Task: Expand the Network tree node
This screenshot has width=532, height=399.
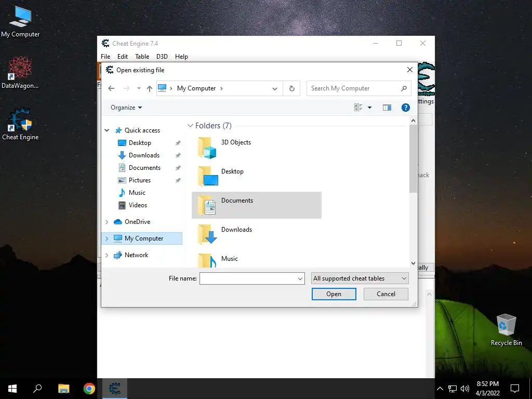Action: coord(107,255)
